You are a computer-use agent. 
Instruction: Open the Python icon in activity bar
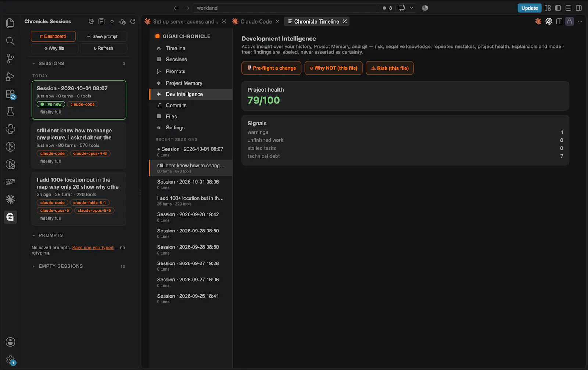tap(10, 129)
